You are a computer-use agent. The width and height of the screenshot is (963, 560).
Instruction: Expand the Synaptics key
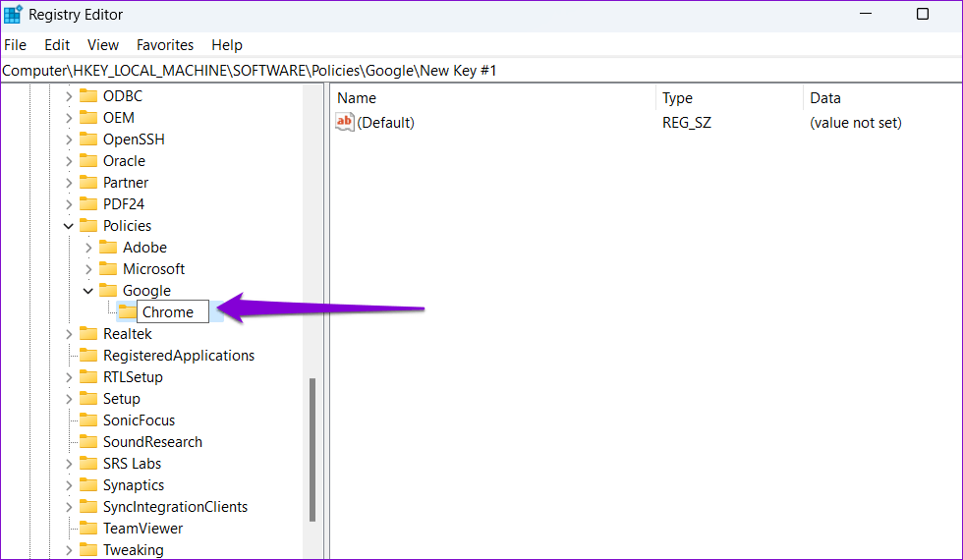point(69,485)
